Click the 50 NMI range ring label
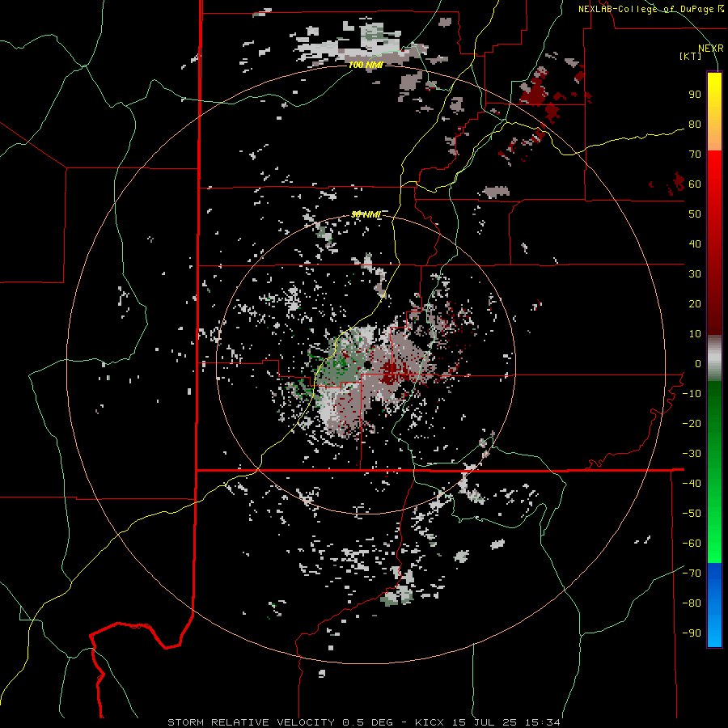Viewport: 728px width, 728px height. [366, 214]
